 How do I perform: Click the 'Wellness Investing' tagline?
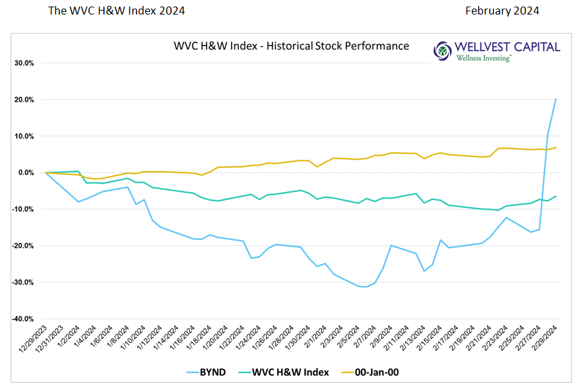tap(484, 58)
